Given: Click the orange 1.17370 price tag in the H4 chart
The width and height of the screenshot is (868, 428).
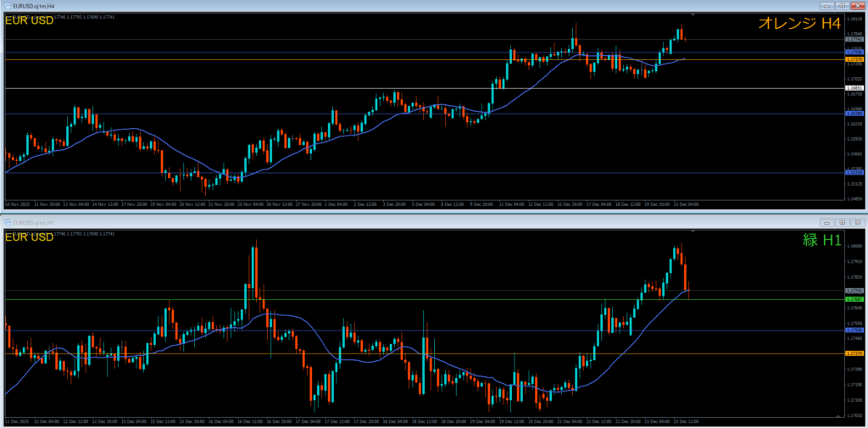Looking at the screenshot, I should pos(854,58).
